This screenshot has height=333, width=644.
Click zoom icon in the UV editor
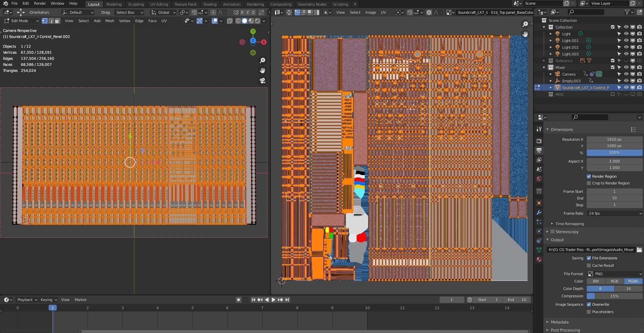(525, 24)
